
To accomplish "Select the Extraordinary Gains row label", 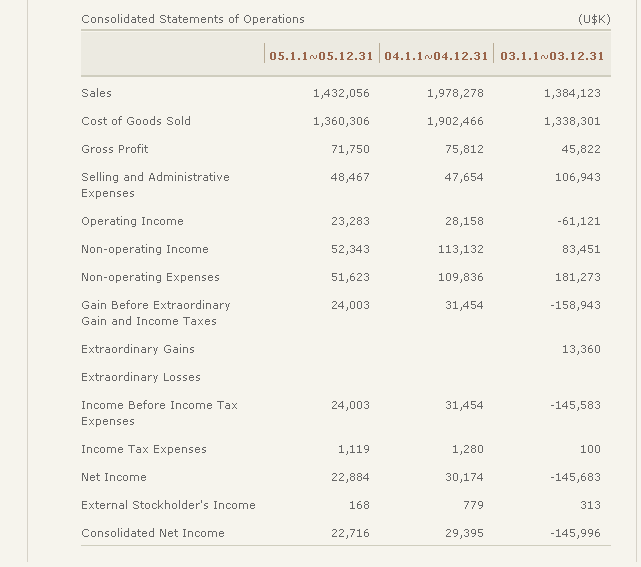I will (138, 349).
